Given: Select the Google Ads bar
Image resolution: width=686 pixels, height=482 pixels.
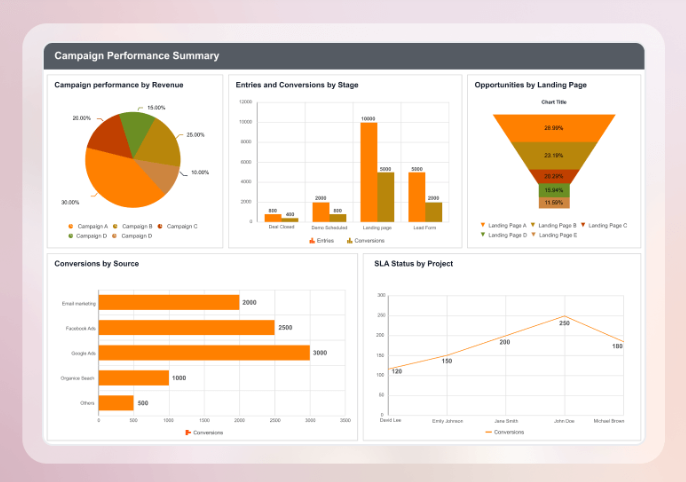Looking at the screenshot, I should (204, 352).
